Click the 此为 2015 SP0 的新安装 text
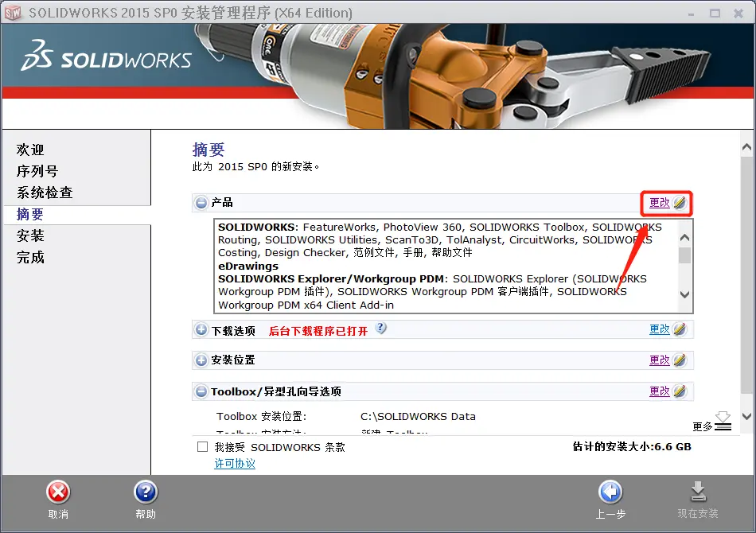This screenshot has width=756, height=533. click(x=255, y=167)
